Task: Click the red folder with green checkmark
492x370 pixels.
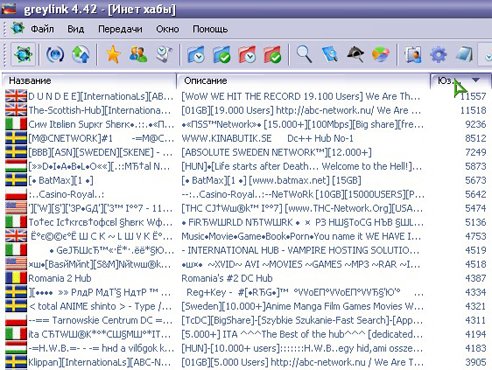Action: [x=272, y=54]
